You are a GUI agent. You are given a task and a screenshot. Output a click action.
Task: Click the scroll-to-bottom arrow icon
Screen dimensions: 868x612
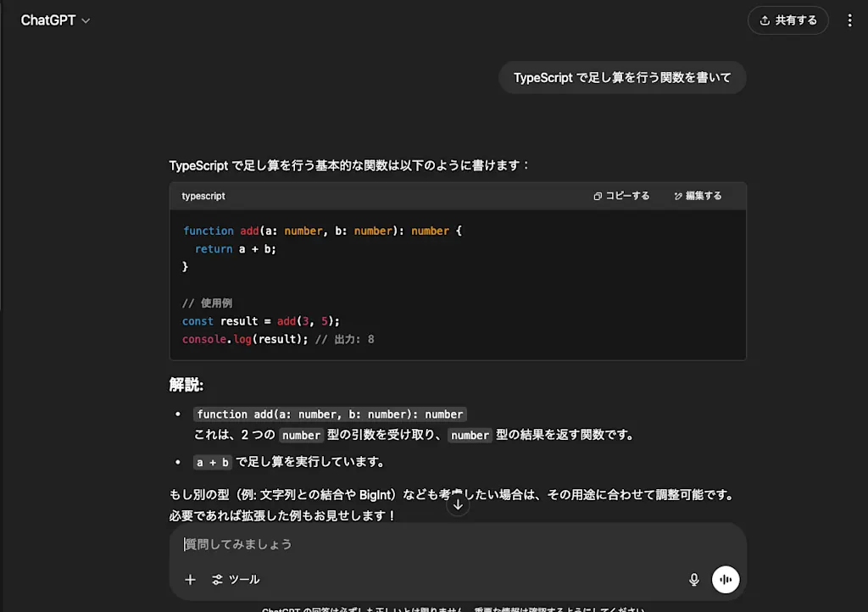[458, 504]
